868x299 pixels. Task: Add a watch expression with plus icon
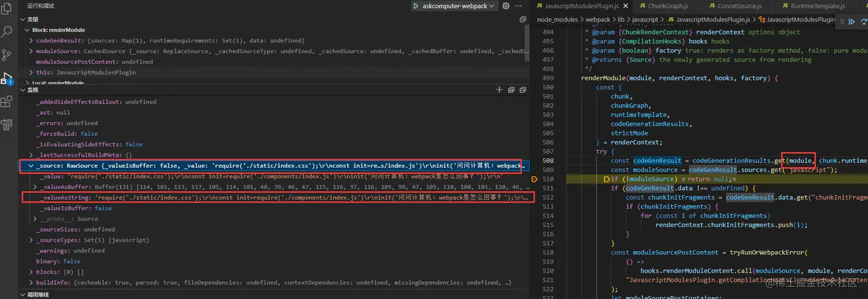[x=499, y=90]
